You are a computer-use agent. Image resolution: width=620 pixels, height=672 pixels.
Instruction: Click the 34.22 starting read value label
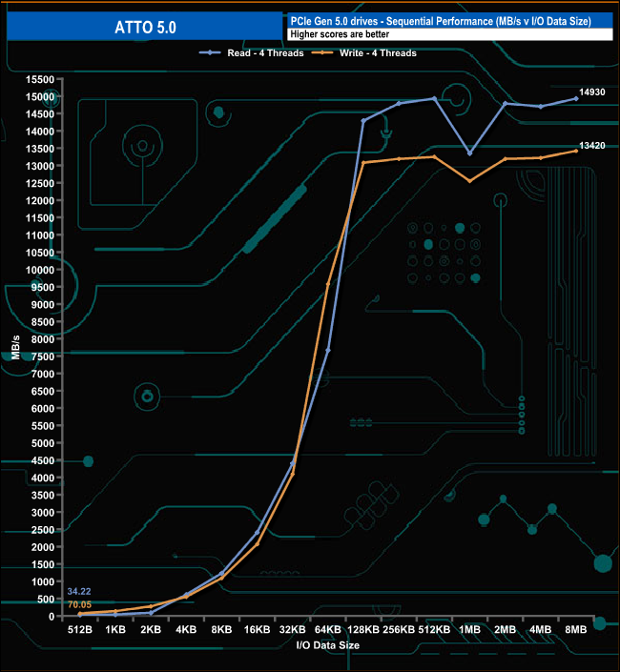[x=78, y=592]
